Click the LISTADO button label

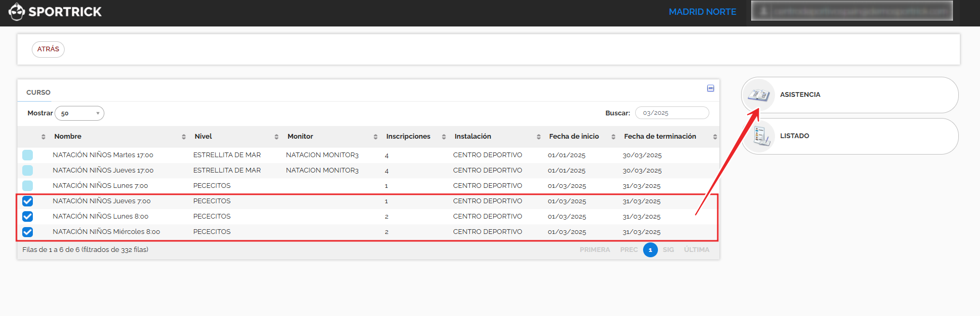[795, 136]
